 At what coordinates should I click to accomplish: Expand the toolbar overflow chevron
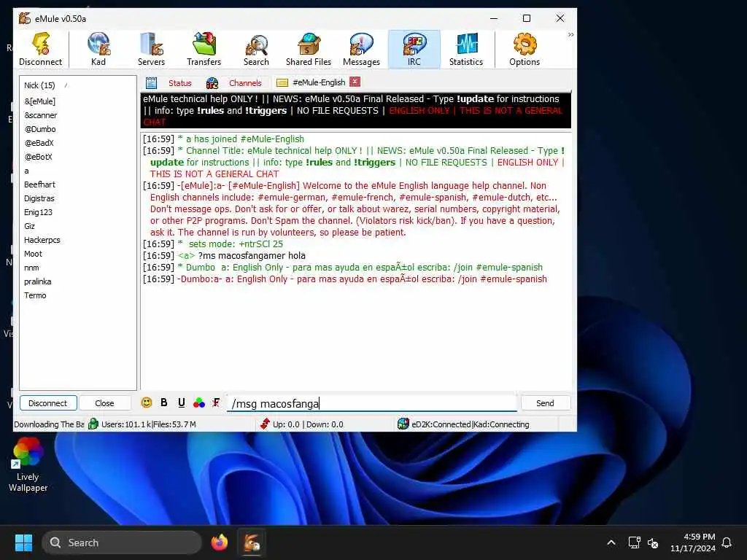(x=570, y=35)
